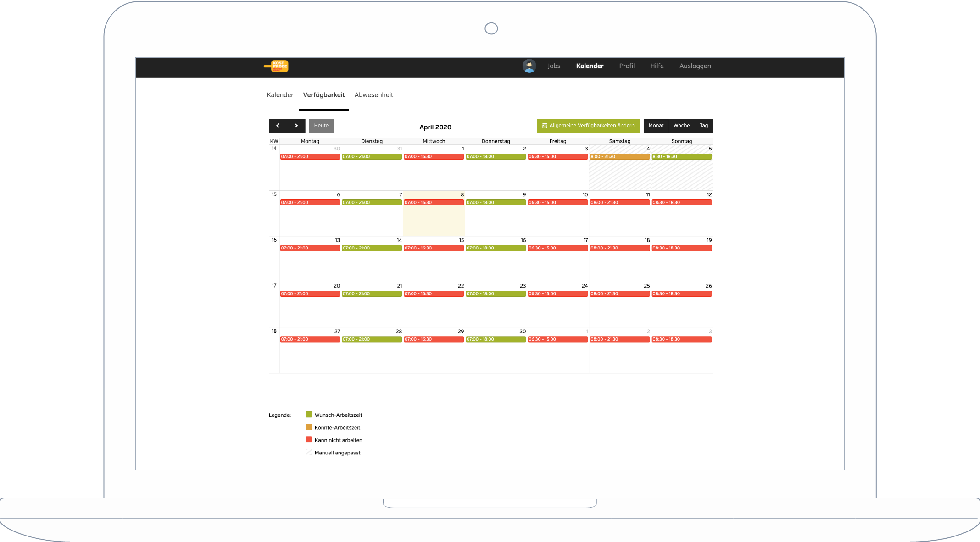Open 07:00 - 16:30 entry on April 15
Viewport: 980px width, 542px height.
(434, 248)
